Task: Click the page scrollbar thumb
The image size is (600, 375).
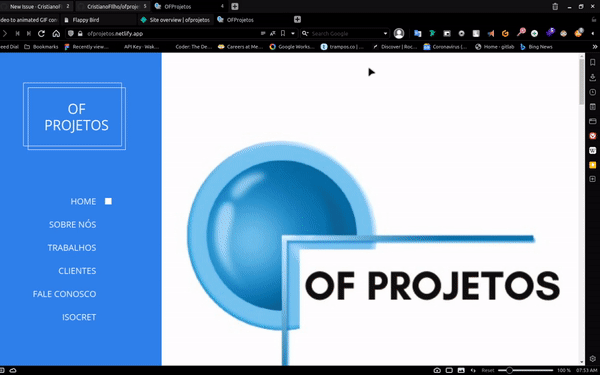Action: (x=582, y=82)
